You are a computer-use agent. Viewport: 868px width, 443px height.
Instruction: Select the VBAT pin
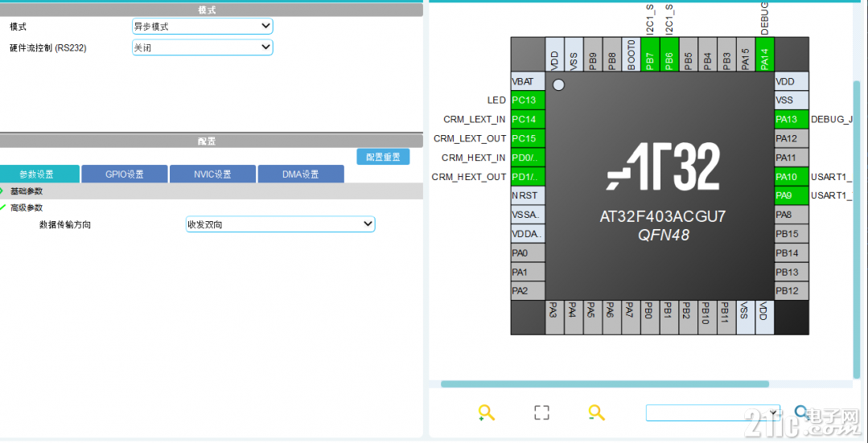tap(528, 81)
